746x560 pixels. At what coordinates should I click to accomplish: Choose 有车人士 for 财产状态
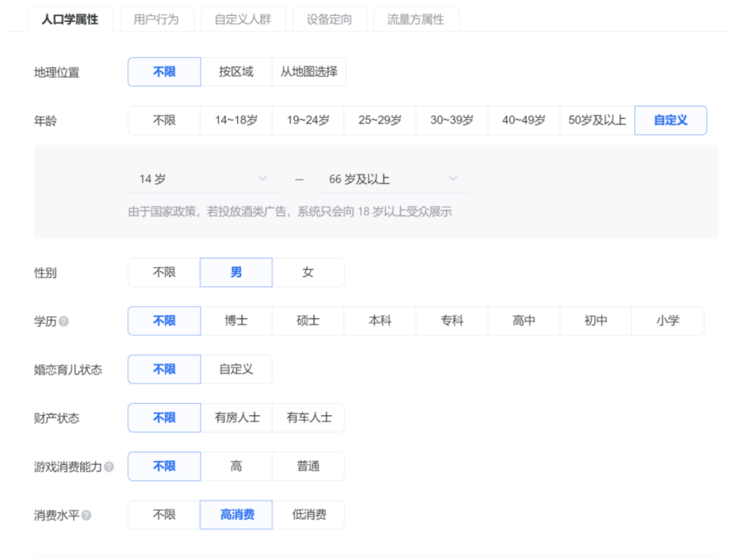click(309, 418)
